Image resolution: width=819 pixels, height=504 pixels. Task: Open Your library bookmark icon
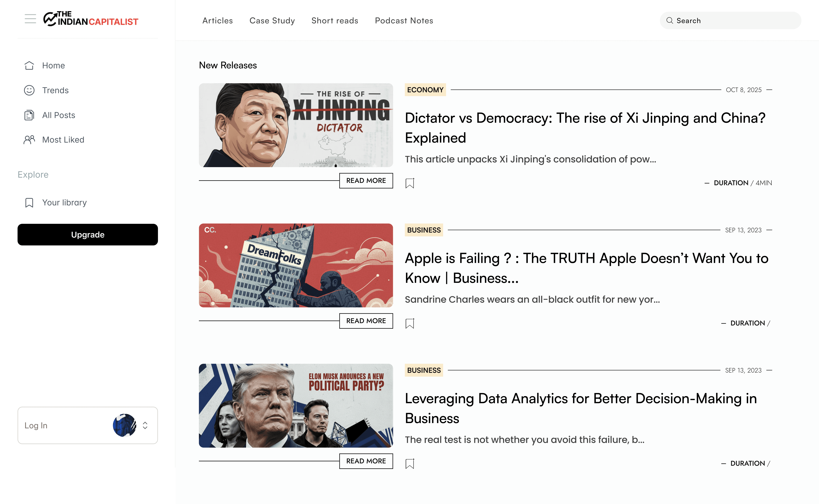tap(29, 203)
